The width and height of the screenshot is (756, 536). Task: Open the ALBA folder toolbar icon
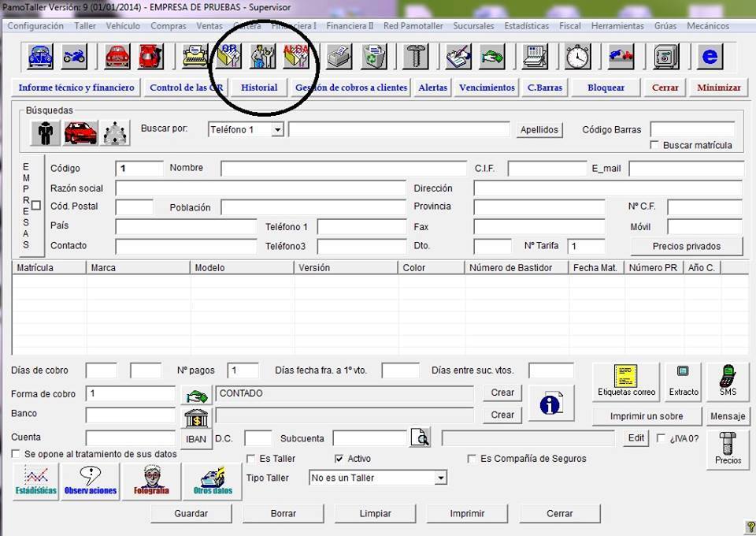click(296, 57)
